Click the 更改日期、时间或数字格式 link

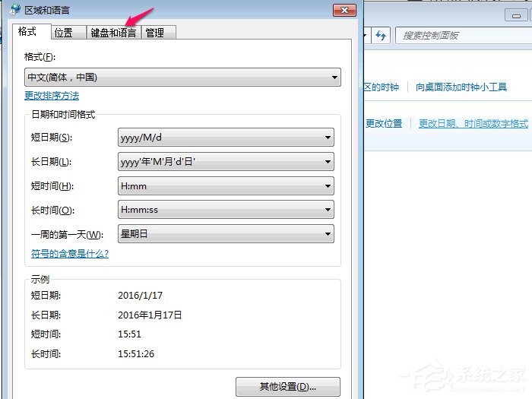(x=473, y=123)
